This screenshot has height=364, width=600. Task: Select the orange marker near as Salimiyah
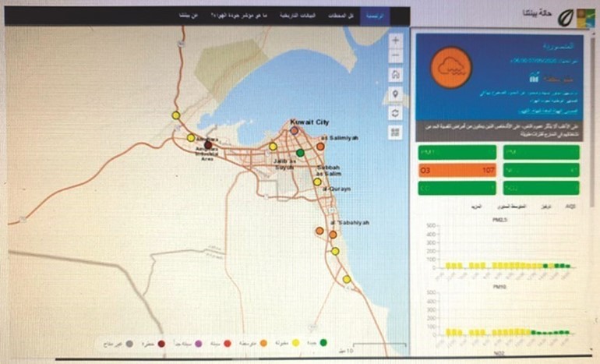pyautogui.click(x=320, y=147)
